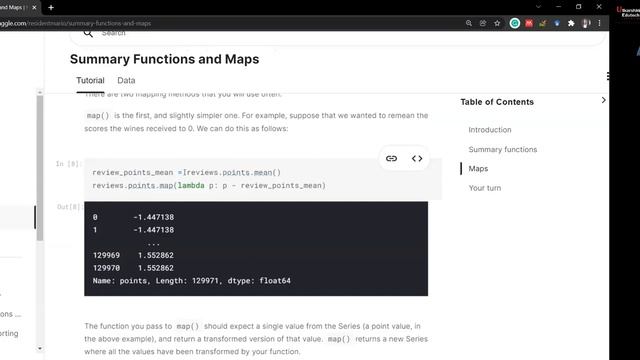This screenshot has height=360, width=640.
Task: Click the Out[8] cell label
Action: pos(69,207)
